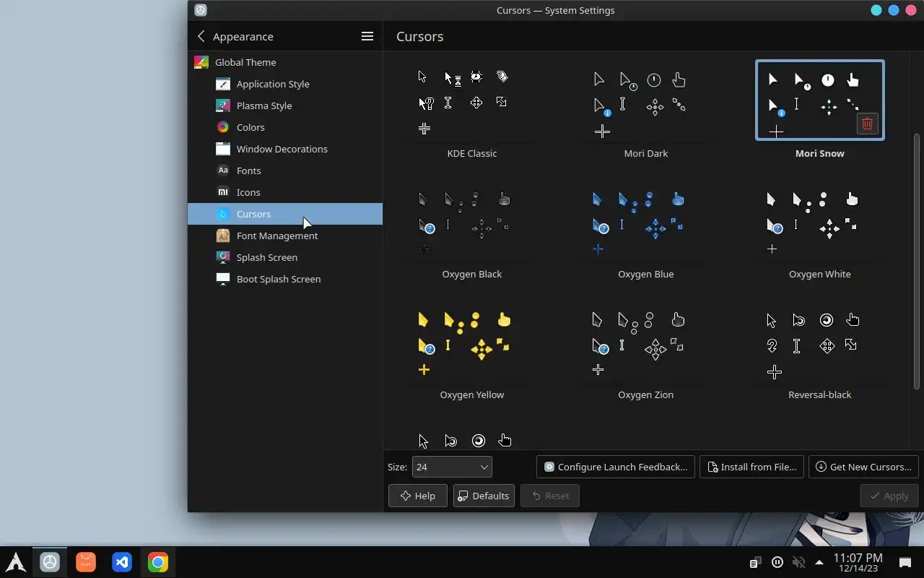The height and width of the screenshot is (578, 924).
Task: Click the Fonts 'Aa' icon
Action: pos(223,171)
